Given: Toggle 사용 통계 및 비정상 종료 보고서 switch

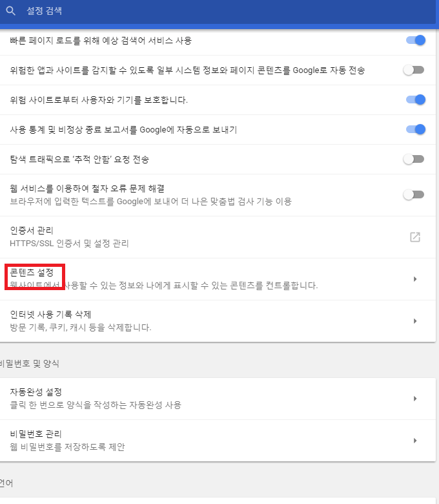Looking at the screenshot, I should point(416,129).
